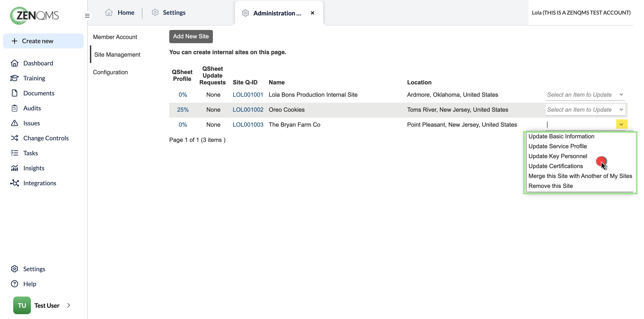Click the ZenQMS logo
This screenshot has height=319, width=644.
[35, 15]
